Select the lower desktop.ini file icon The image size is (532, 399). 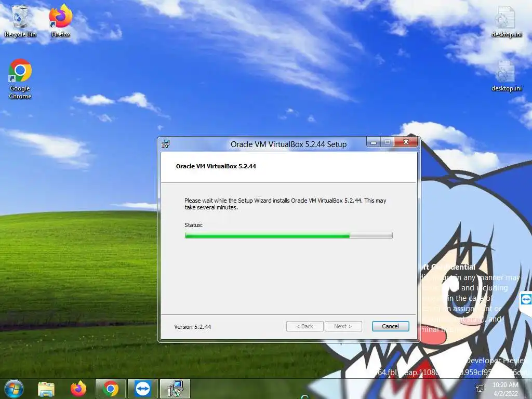coord(506,76)
